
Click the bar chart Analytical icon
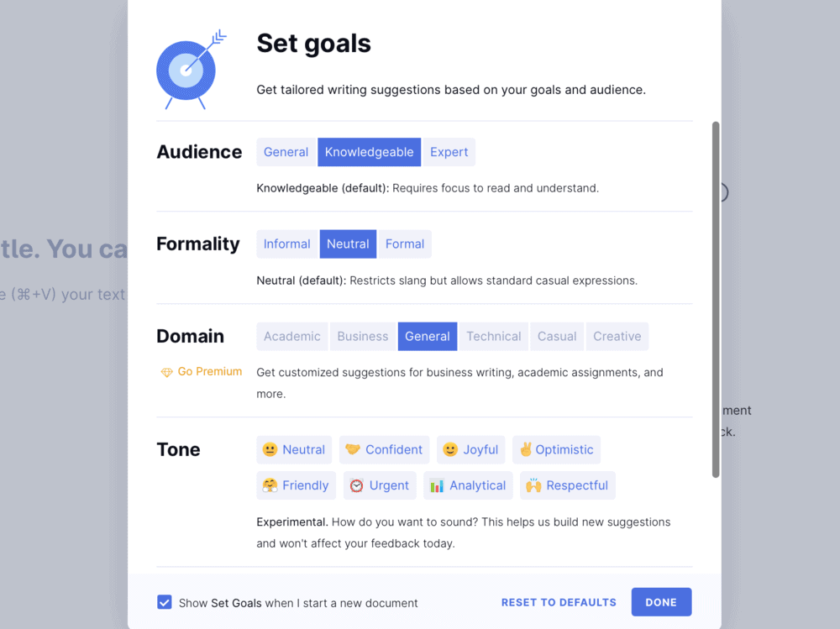tap(437, 485)
